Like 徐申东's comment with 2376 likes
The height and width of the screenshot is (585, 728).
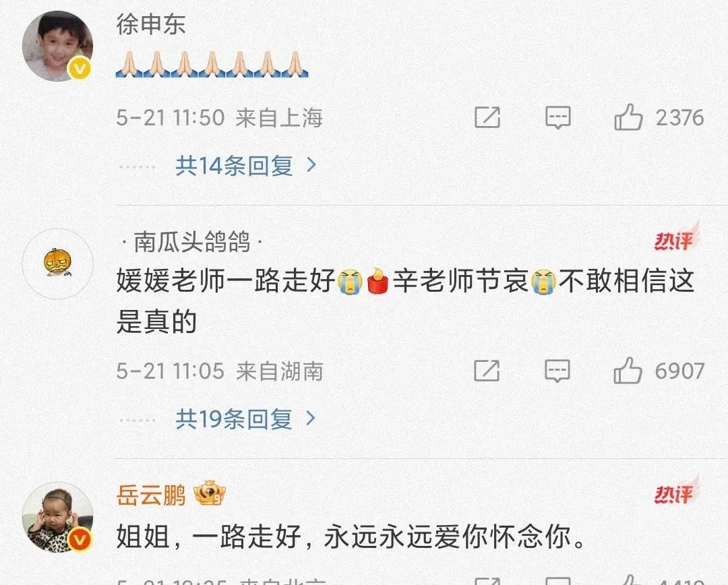628,117
